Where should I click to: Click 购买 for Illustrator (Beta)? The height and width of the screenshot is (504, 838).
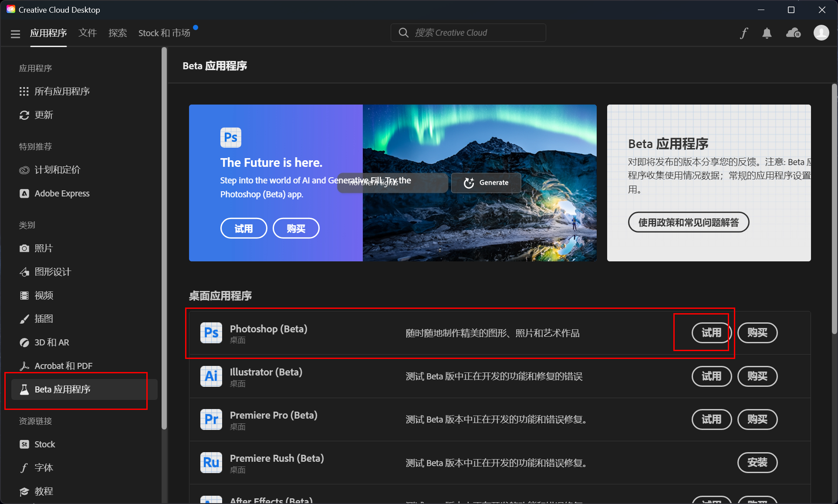[757, 376]
